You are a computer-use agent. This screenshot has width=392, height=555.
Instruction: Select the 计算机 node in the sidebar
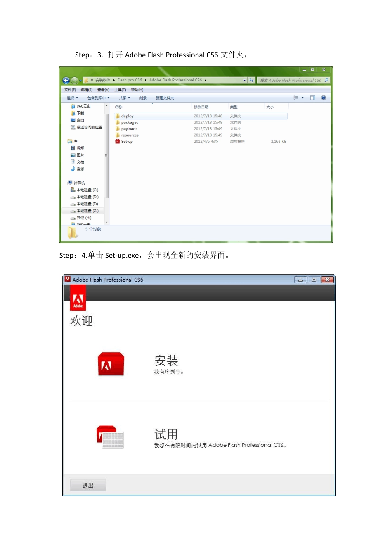coord(76,183)
